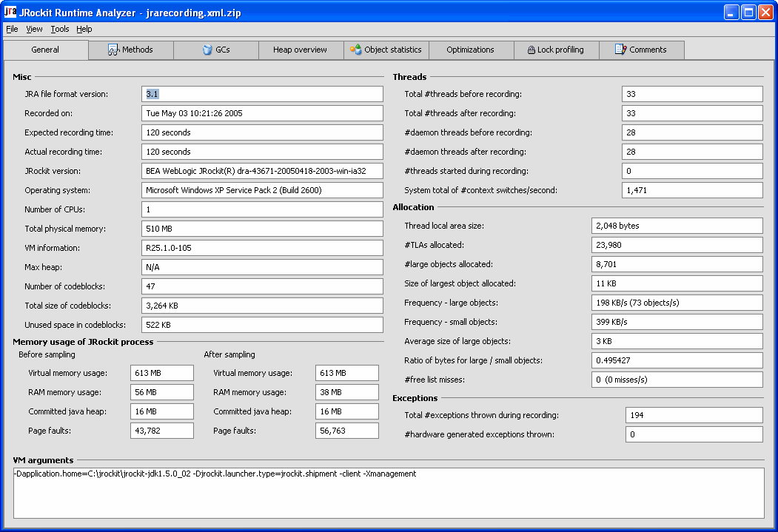Click the Recorded on date field
This screenshot has width=778, height=532.
[x=262, y=113]
